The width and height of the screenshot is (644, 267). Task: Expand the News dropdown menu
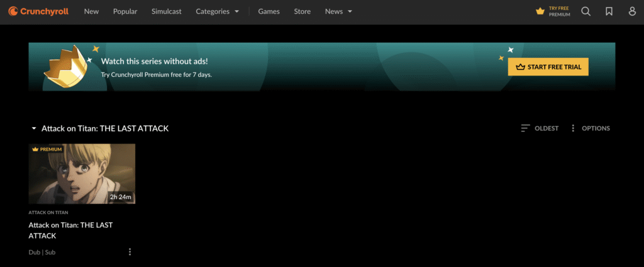click(338, 11)
